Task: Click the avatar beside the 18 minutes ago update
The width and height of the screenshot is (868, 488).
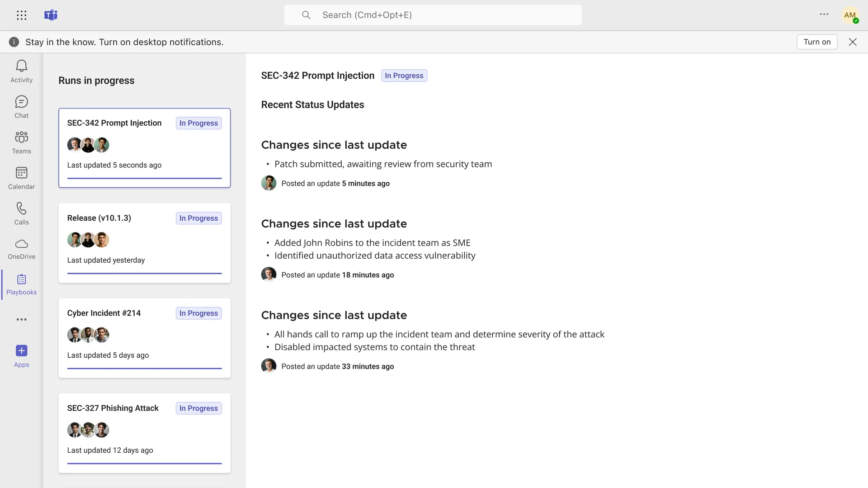Action: pos(269,275)
